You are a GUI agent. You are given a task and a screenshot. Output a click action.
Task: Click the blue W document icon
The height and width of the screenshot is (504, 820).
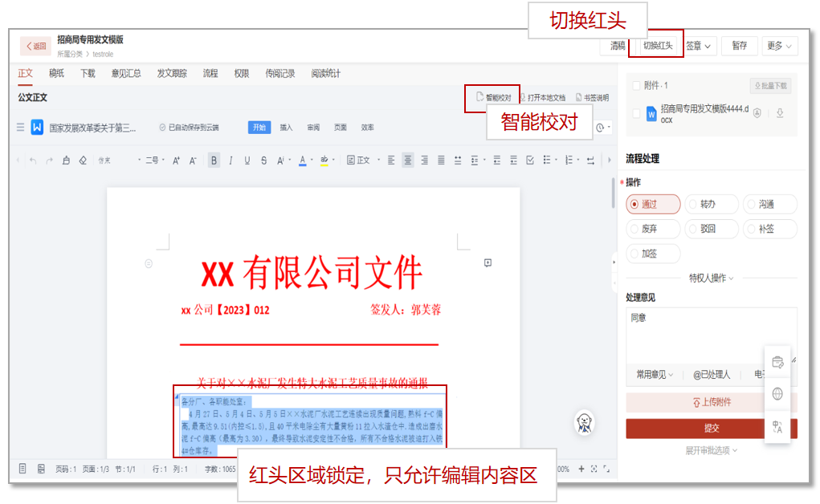37,127
